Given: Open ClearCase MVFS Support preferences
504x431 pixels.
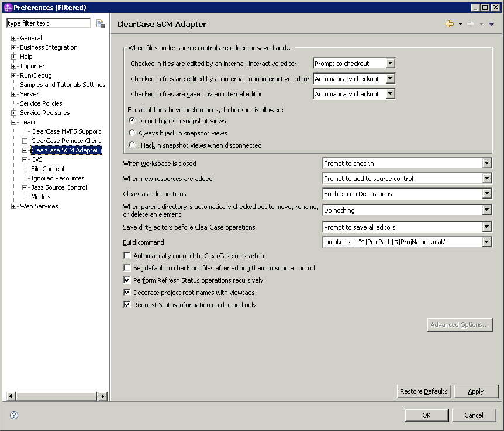Looking at the screenshot, I should (65, 131).
